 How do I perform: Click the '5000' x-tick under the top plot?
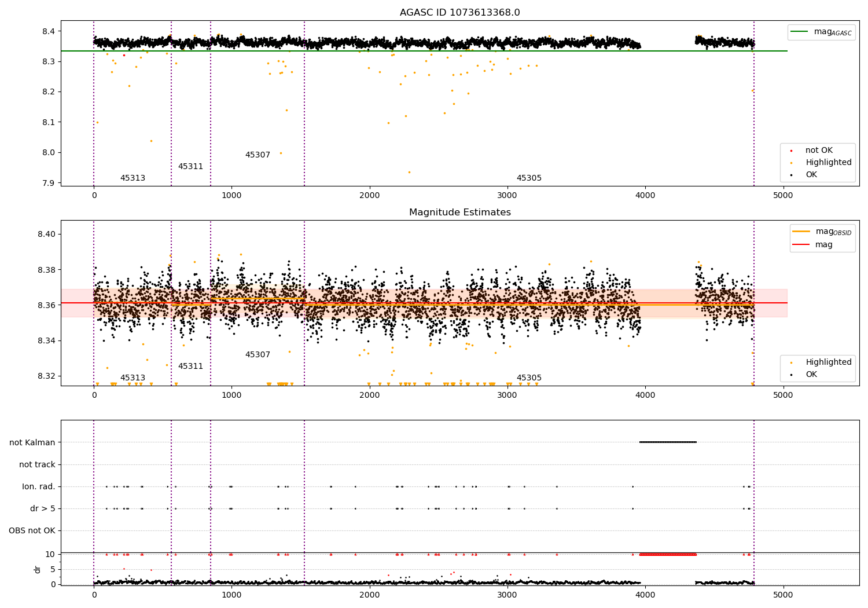(783, 196)
